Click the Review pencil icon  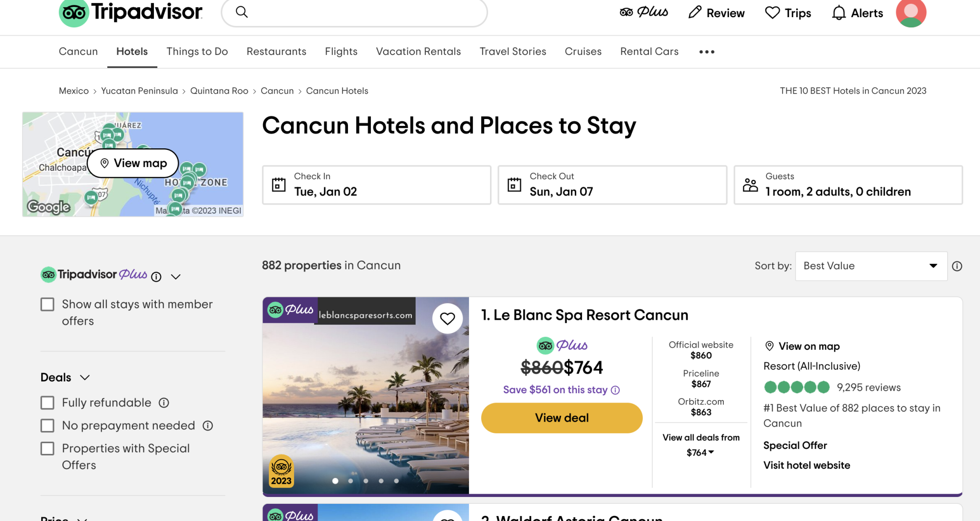(694, 12)
